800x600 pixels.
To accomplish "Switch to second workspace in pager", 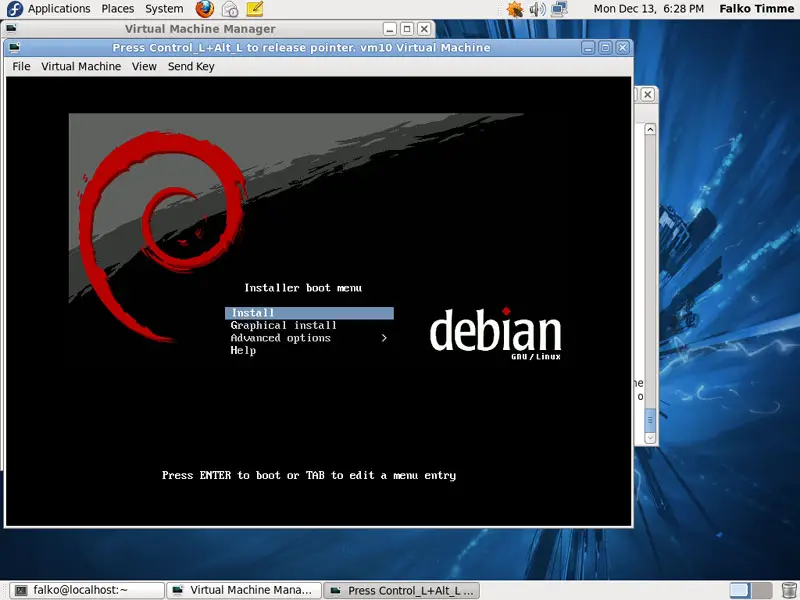I will [x=762, y=590].
